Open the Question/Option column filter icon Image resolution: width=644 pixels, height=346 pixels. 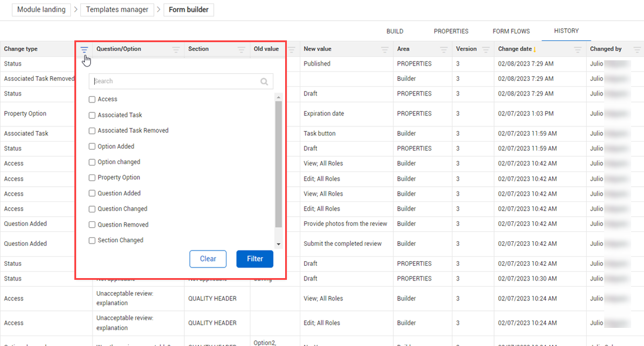tap(176, 50)
